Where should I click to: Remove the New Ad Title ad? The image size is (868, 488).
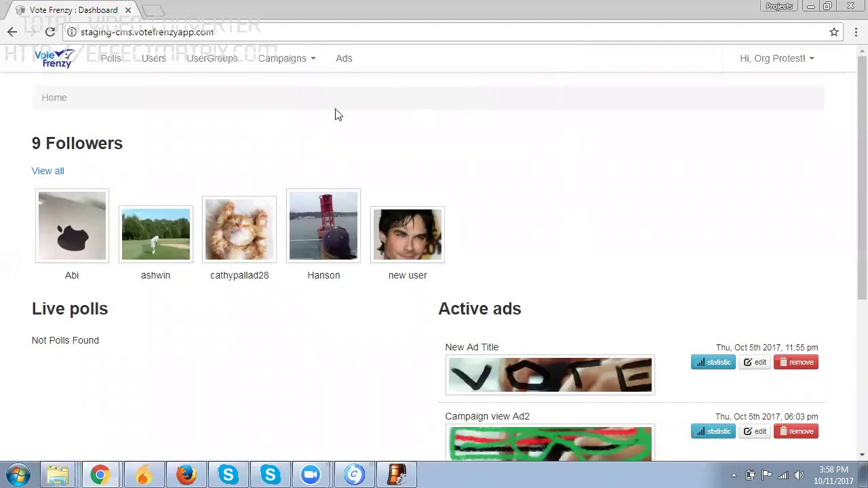[796, 362]
